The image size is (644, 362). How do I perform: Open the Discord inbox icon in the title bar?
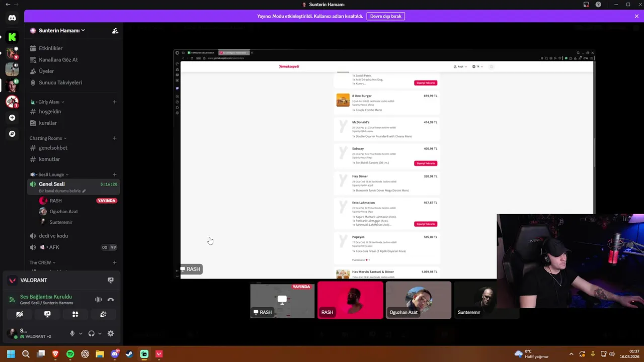coord(586,5)
